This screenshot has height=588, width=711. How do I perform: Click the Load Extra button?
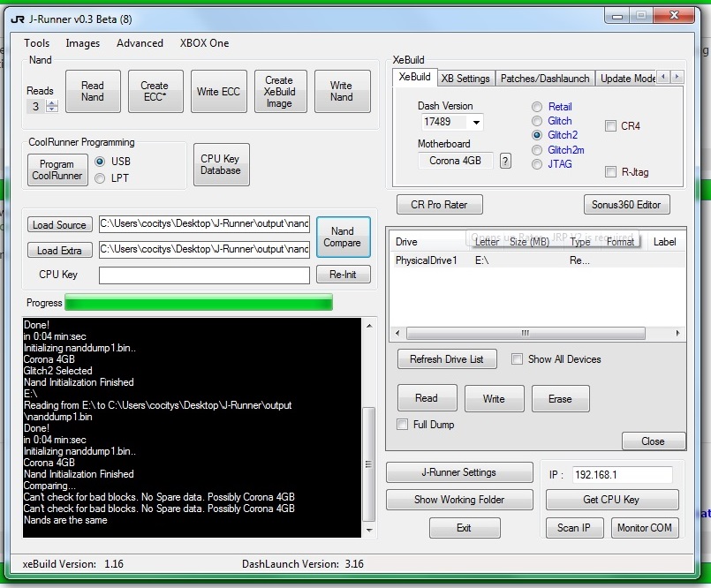click(59, 250)
